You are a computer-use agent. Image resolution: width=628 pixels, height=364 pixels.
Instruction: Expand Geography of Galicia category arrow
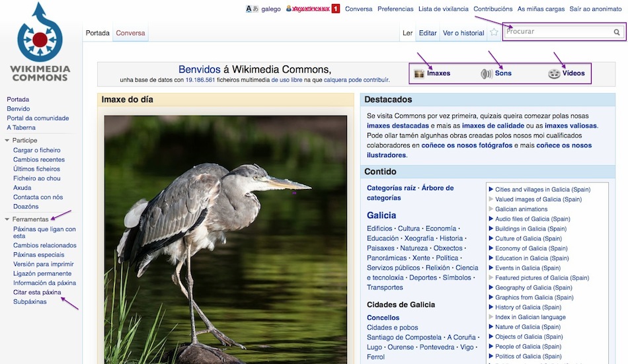click(x=491, y=287)
